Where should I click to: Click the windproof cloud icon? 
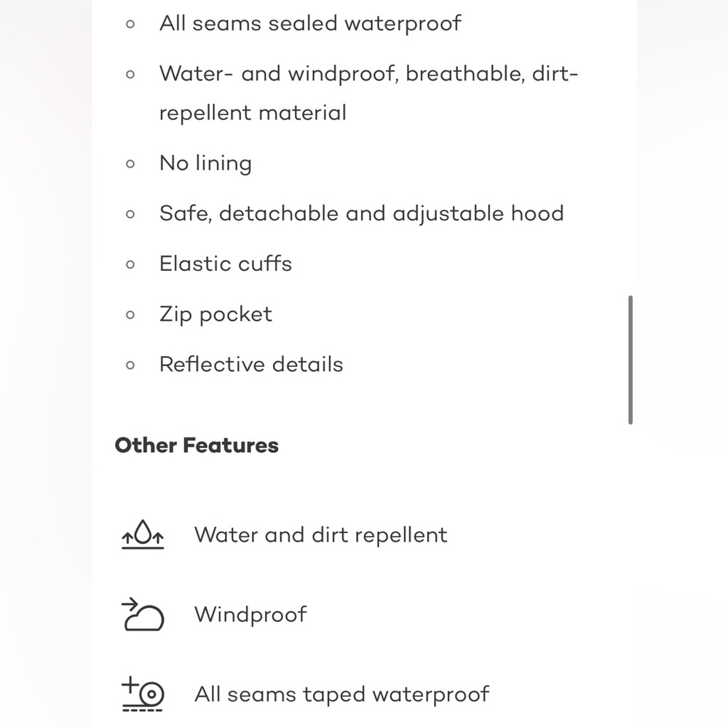(x=143, y=614)
